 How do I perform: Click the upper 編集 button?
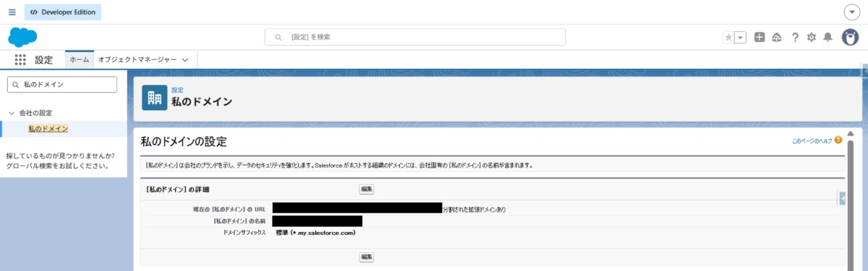point(367,189)
